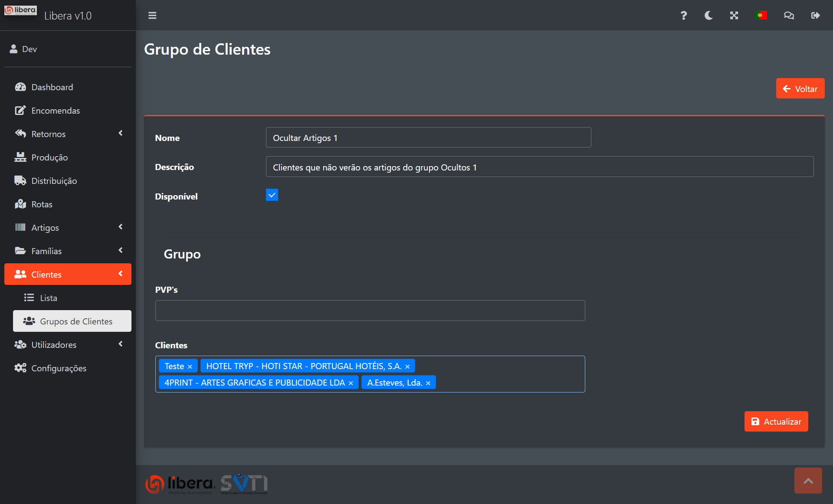This screenshot has height=504, width=833.
Task: Uncheck the Disponível checkbox
Action: tap(272, 195)
